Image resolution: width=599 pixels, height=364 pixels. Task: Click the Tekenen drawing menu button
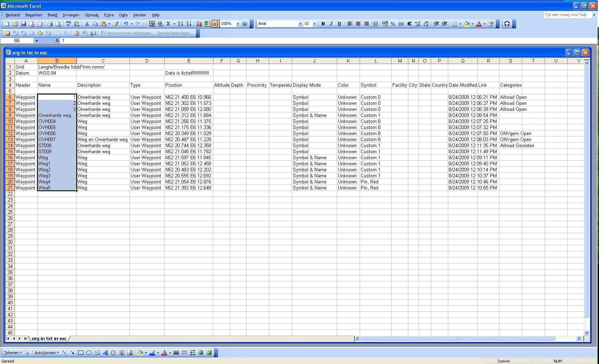12,353
